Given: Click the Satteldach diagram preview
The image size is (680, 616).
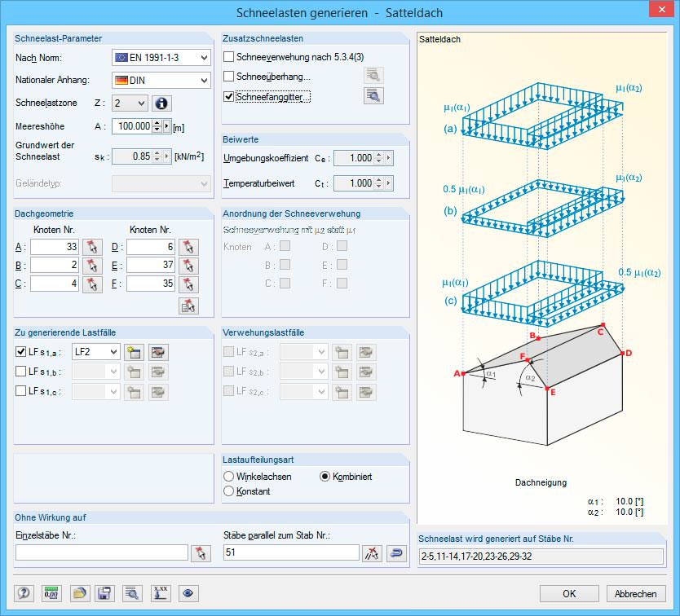Looking at the screenshot, I should [542, 279].
